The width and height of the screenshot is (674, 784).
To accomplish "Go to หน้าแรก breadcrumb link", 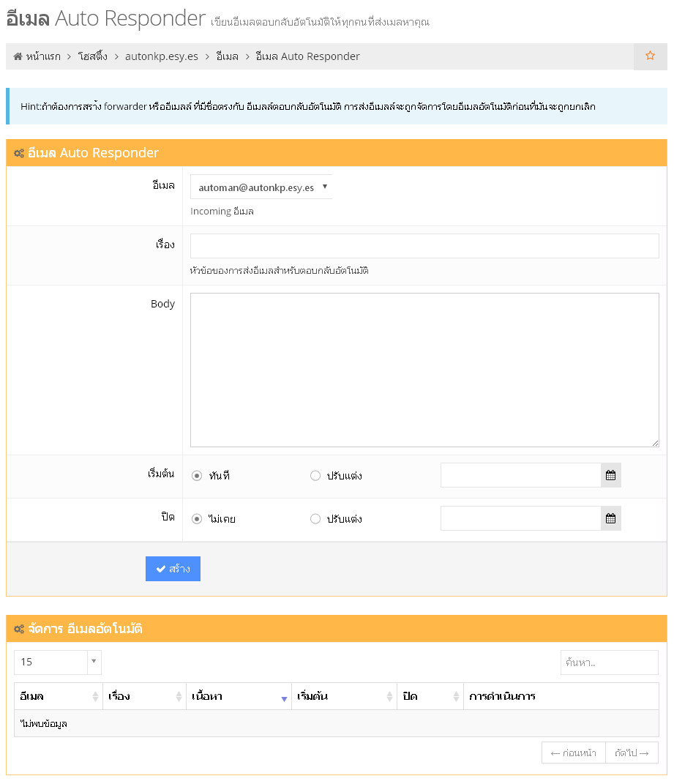I will click(x=43, y=56).
